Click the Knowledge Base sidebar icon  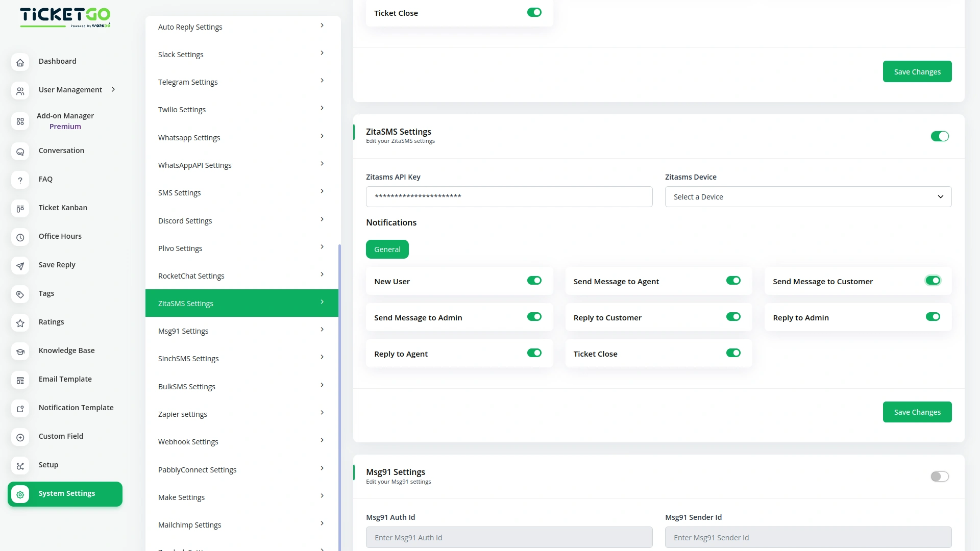(20, 352)
